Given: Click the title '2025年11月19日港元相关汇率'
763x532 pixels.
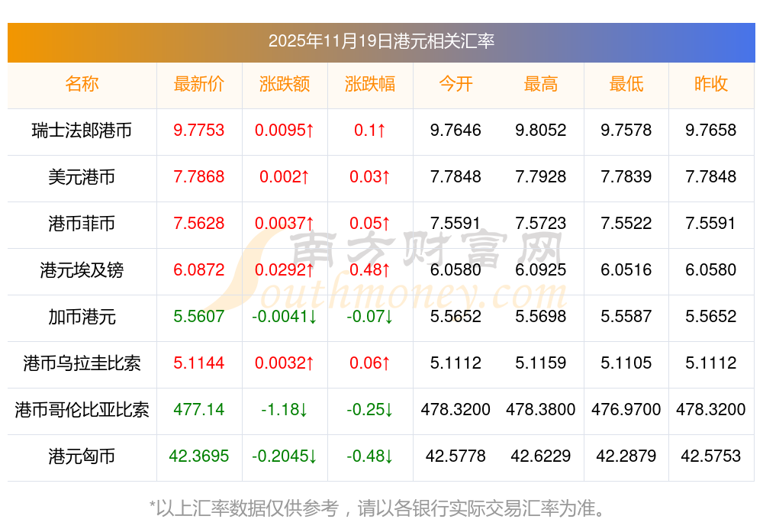Looking at the screenshot, I should [381, 41].
